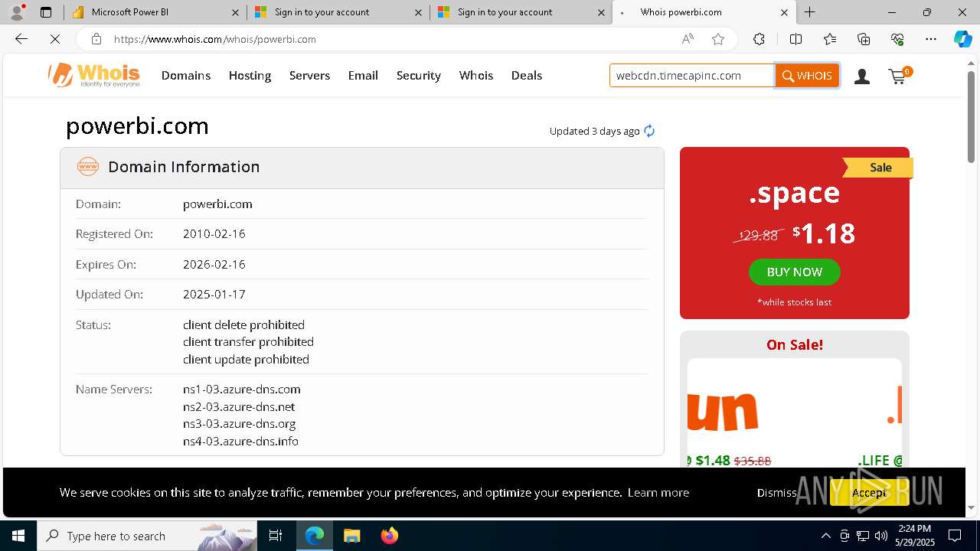Open a new browser tab
Screen dimensions: 980x551
809,12
